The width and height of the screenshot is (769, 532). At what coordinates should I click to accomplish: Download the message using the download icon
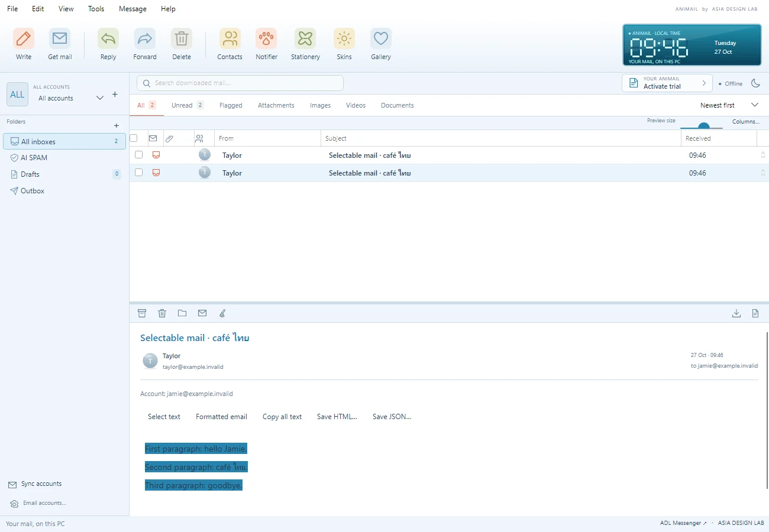click(736, 313)
